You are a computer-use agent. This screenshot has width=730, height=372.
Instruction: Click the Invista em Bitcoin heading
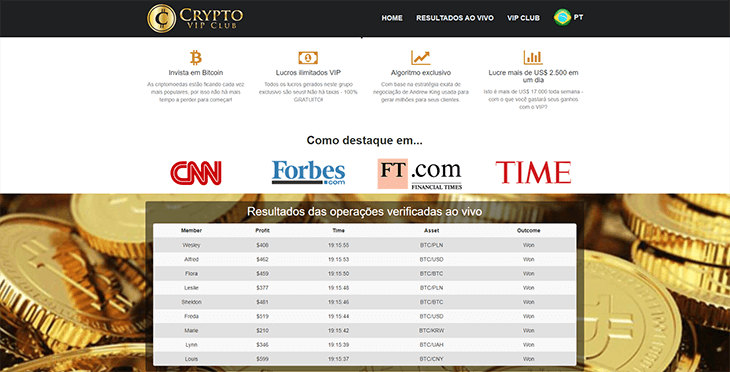click(196, 73)
